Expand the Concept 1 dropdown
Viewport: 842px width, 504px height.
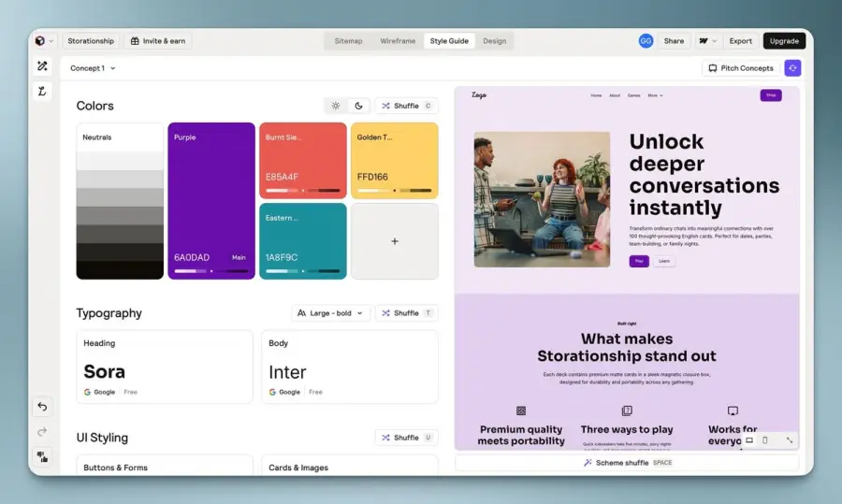coord(93,68)
